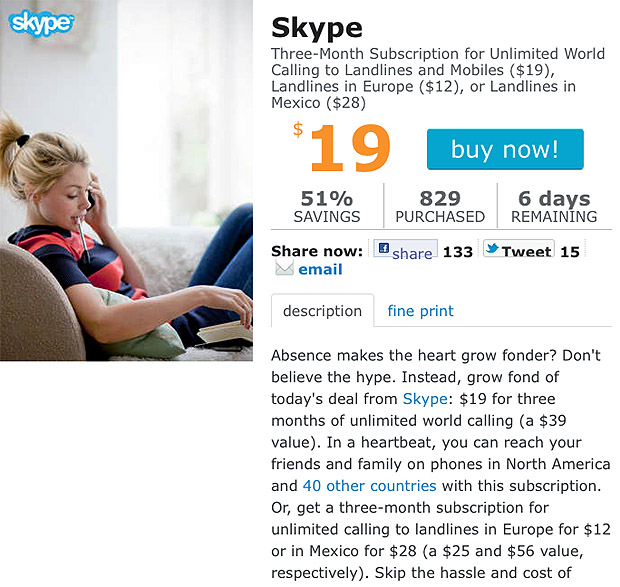Screen dimensions: 620x587
Task: Click the Tweet button label
Action: pyautogui.click(x=527, y=251)
